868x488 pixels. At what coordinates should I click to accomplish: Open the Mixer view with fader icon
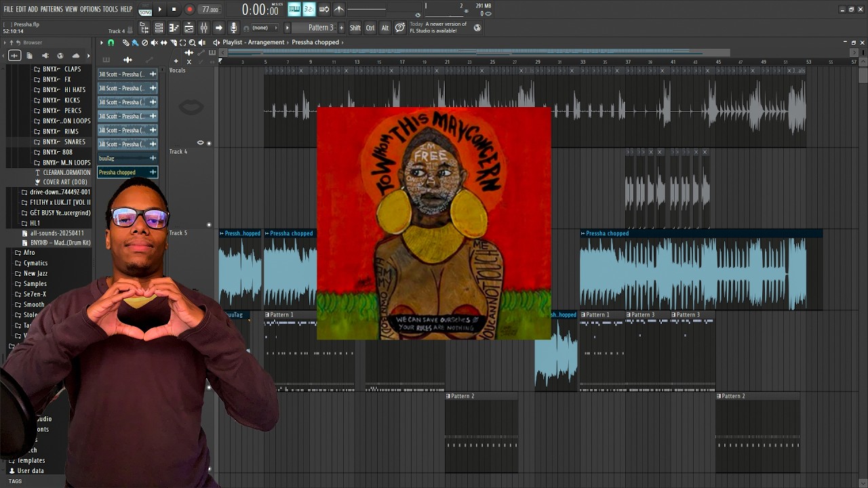click(203, 28)
